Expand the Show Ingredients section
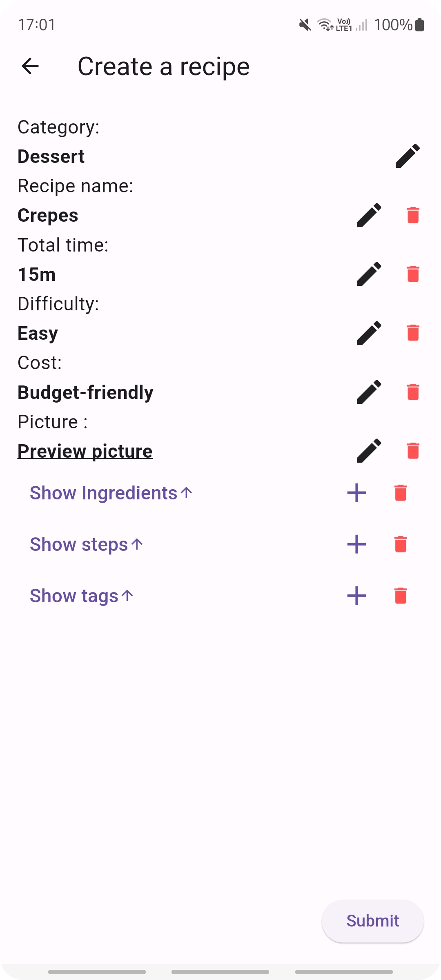The height and width of the screenshot is (980, 441). (x=111, y=493)
